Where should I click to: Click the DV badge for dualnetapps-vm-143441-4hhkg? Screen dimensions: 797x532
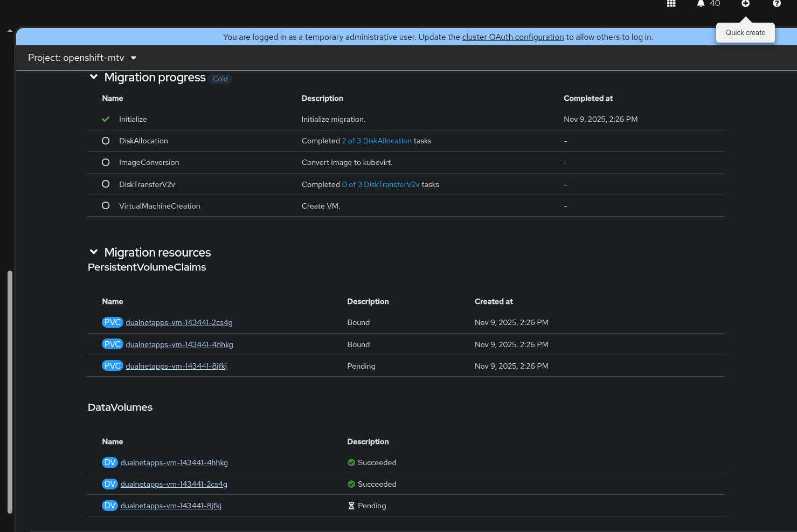tap(110, 462)
